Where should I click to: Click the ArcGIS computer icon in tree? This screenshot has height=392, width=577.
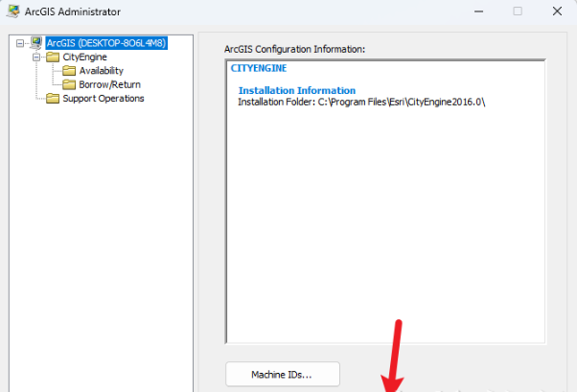(36, 43)
